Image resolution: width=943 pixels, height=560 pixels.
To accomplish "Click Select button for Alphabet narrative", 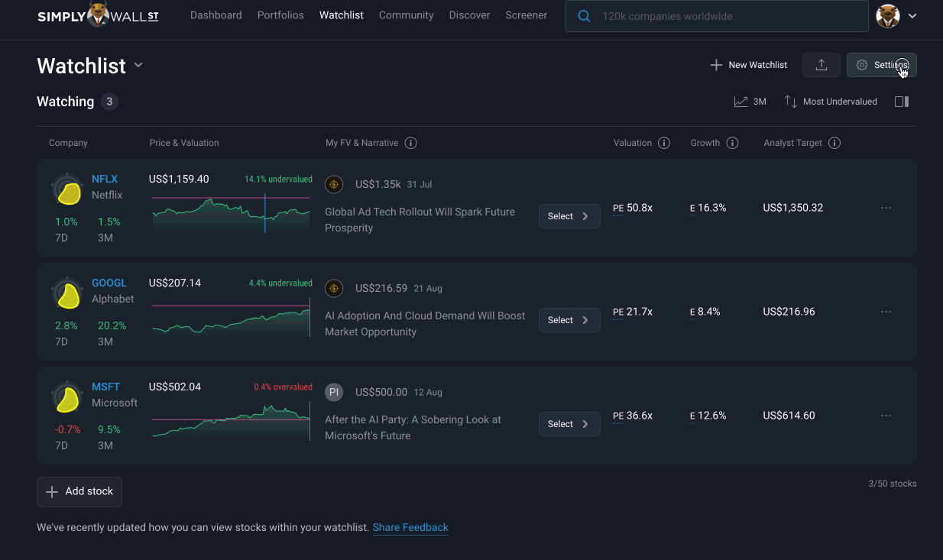I will 569,320.
